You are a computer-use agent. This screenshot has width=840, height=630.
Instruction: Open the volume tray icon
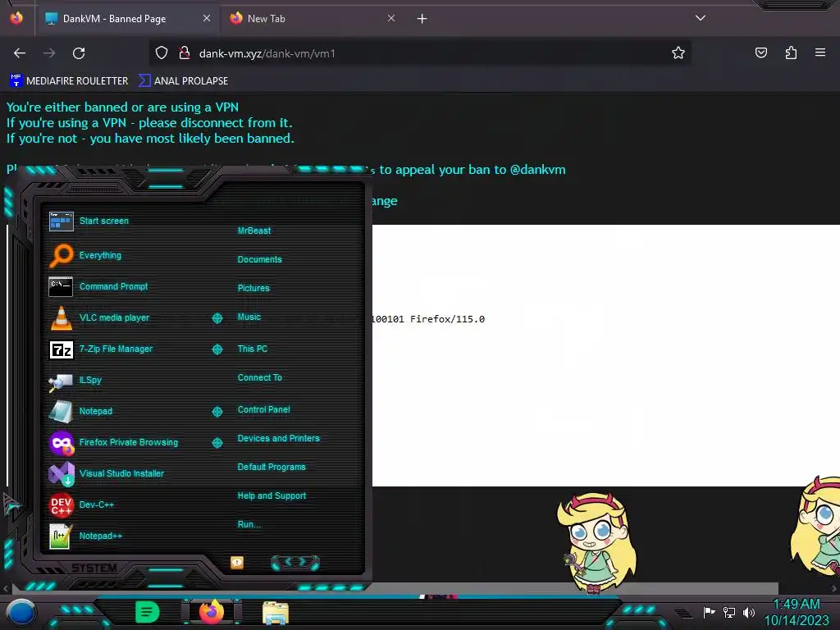[x=749, y=612]
